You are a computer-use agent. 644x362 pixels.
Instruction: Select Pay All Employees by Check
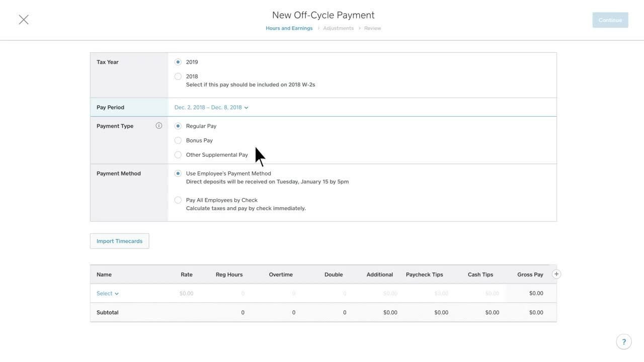178,200
